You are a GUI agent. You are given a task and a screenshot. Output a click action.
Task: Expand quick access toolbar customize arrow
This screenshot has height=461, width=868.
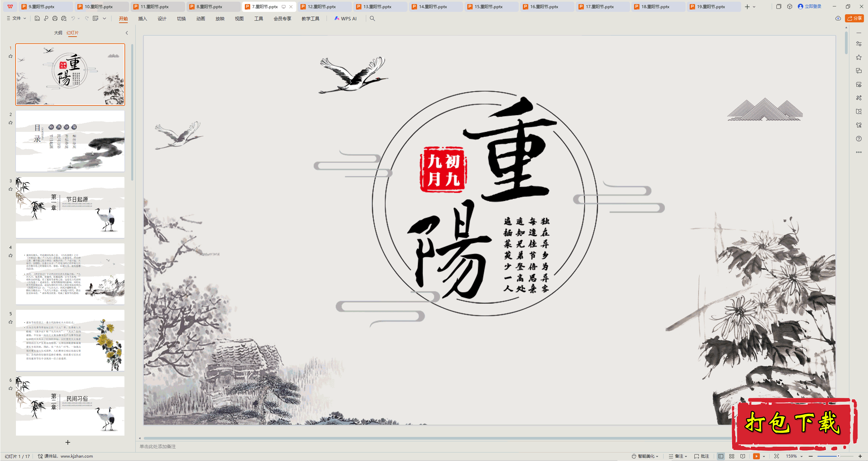coord(104,18)
